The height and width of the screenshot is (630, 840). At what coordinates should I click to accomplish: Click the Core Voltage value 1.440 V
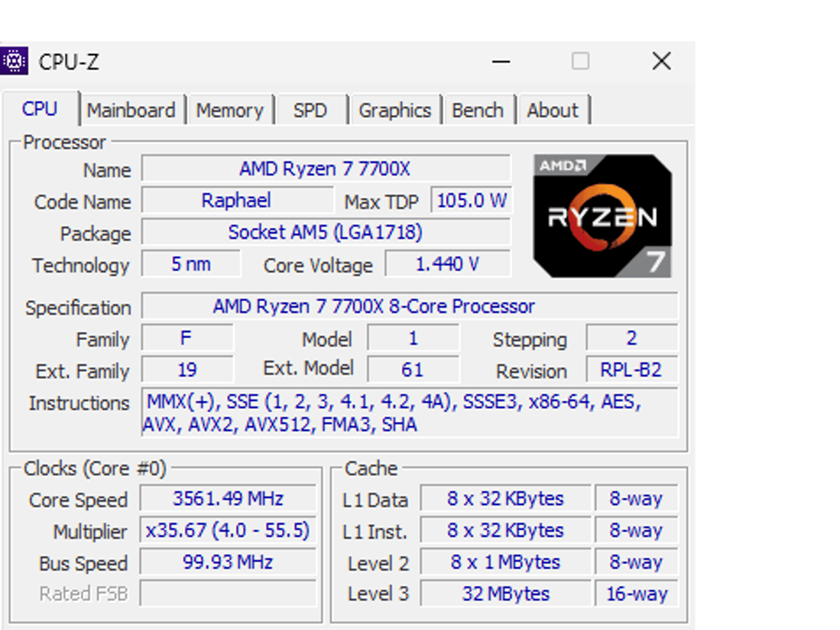[x=448, y=264]
